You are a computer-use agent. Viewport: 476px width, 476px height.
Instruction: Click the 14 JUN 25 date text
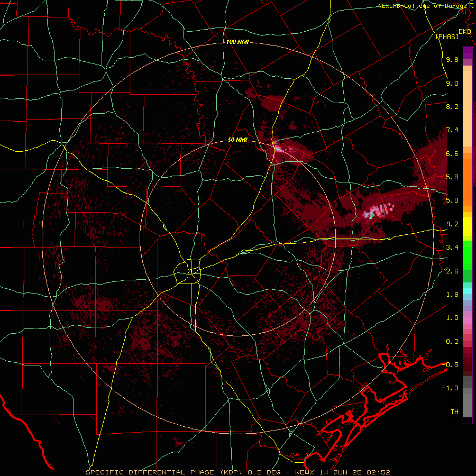tap(340, 472)
